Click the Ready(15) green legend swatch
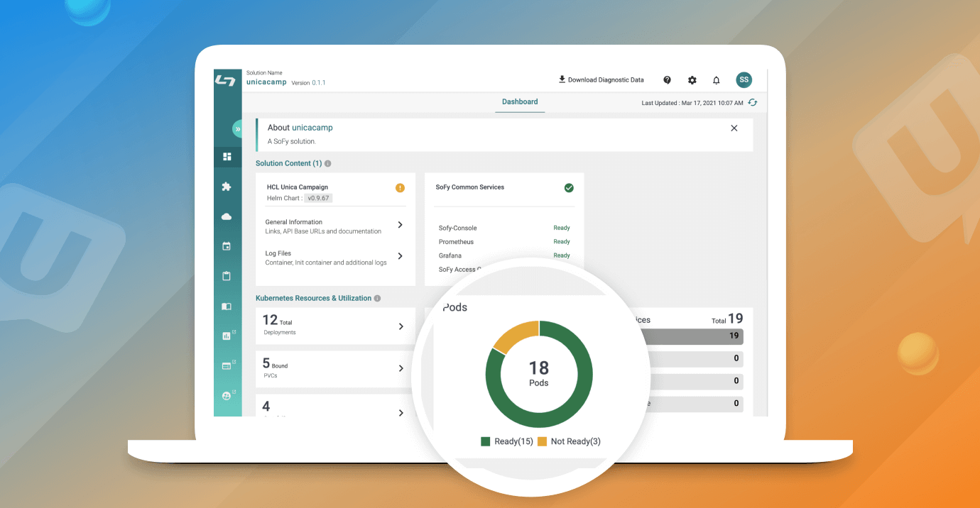 (x=486, y=441)
